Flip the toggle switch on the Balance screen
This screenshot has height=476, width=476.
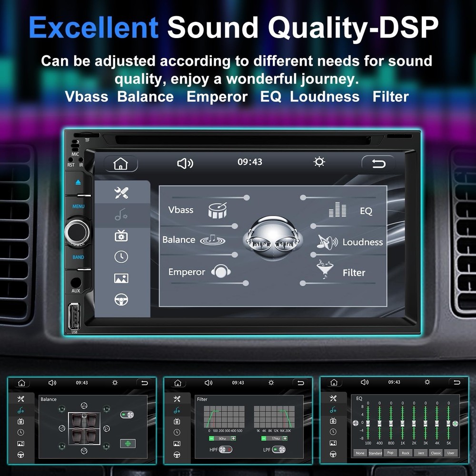point(126,414)
